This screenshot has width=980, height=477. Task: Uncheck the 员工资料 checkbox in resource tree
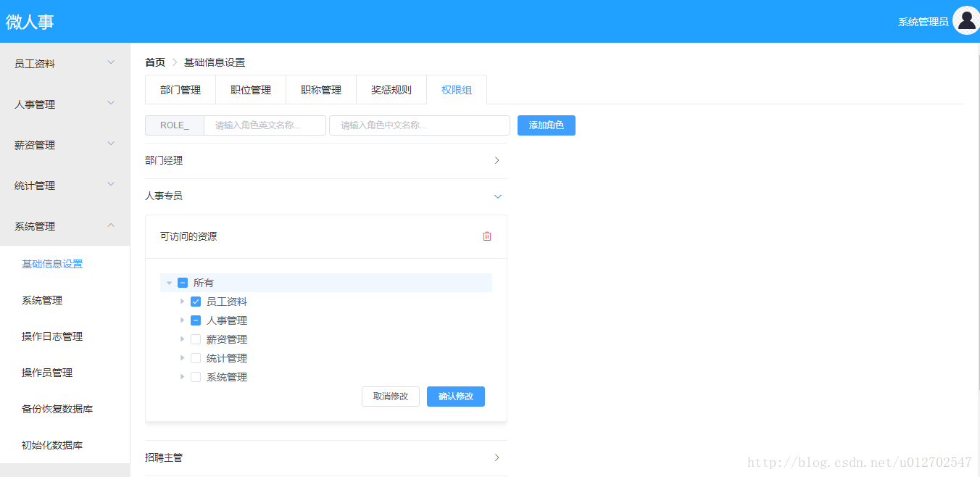point(196,301)
